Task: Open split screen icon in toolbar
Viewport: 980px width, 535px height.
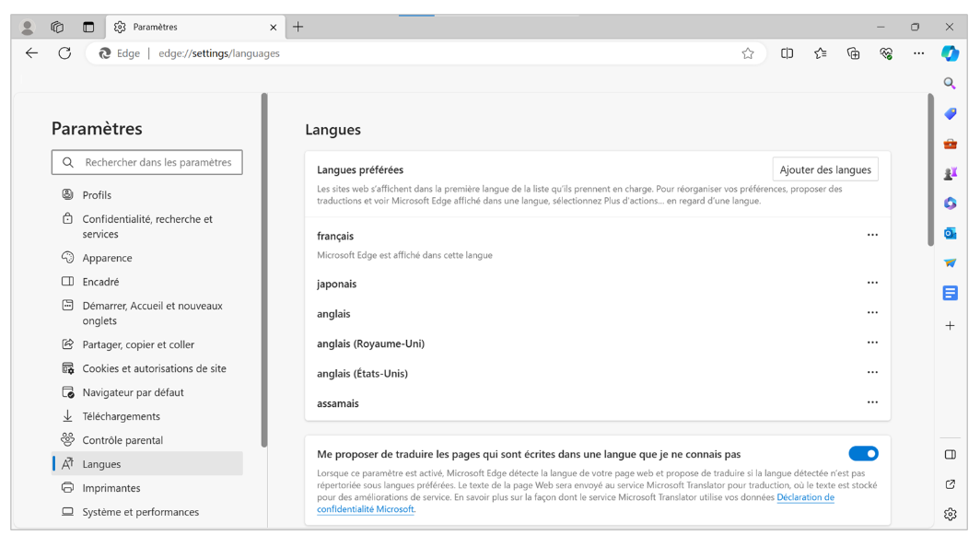Action: click(787, 53)
